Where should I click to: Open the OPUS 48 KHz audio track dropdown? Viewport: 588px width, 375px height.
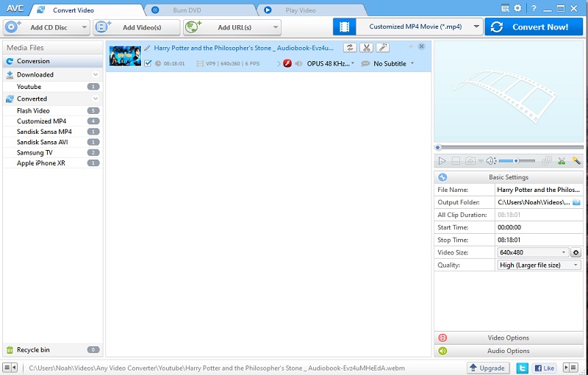tap(330, 64)
